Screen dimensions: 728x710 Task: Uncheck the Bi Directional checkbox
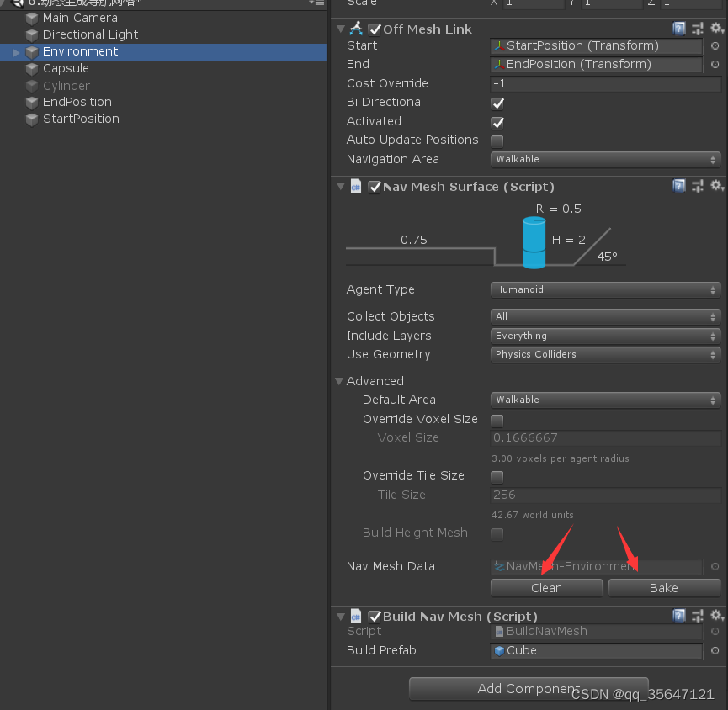(497, 102)
